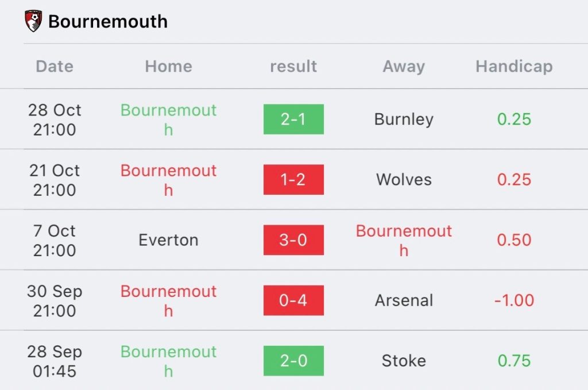Click the Burnley team name

[404, 119]
